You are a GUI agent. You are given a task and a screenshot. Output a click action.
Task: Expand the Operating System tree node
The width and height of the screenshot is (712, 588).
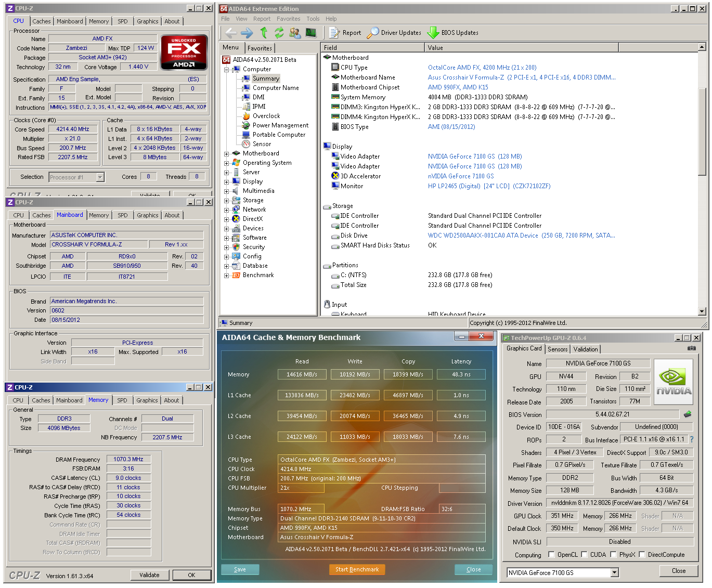click(x=227, y=163)
